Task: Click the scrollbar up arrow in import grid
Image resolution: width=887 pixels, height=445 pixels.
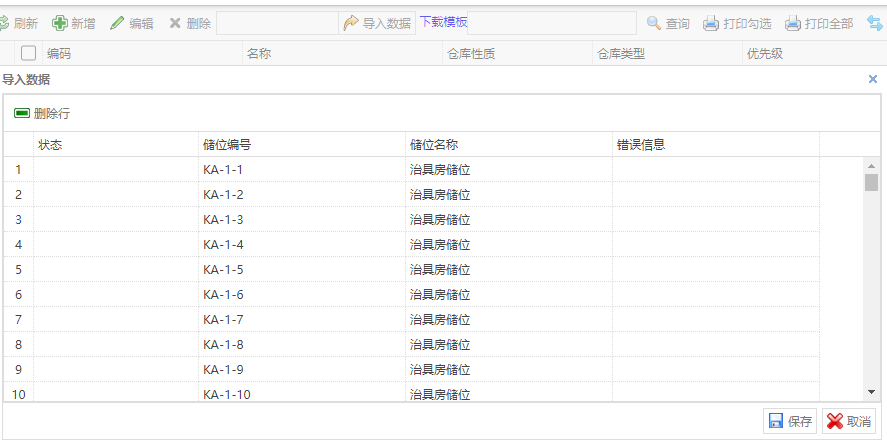Action: [871, 166]
